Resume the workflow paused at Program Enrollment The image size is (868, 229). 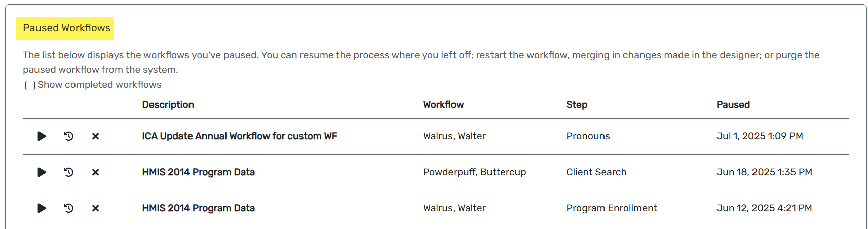(42, 208)
